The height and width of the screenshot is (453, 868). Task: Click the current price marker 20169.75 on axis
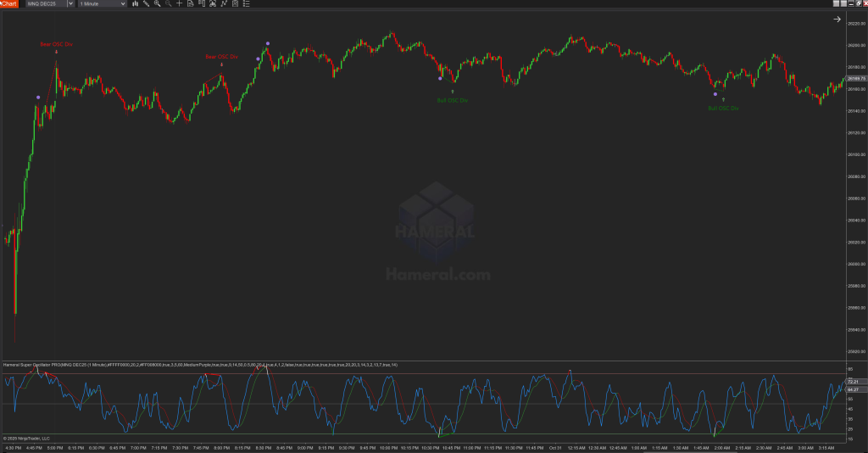point(855,79)
